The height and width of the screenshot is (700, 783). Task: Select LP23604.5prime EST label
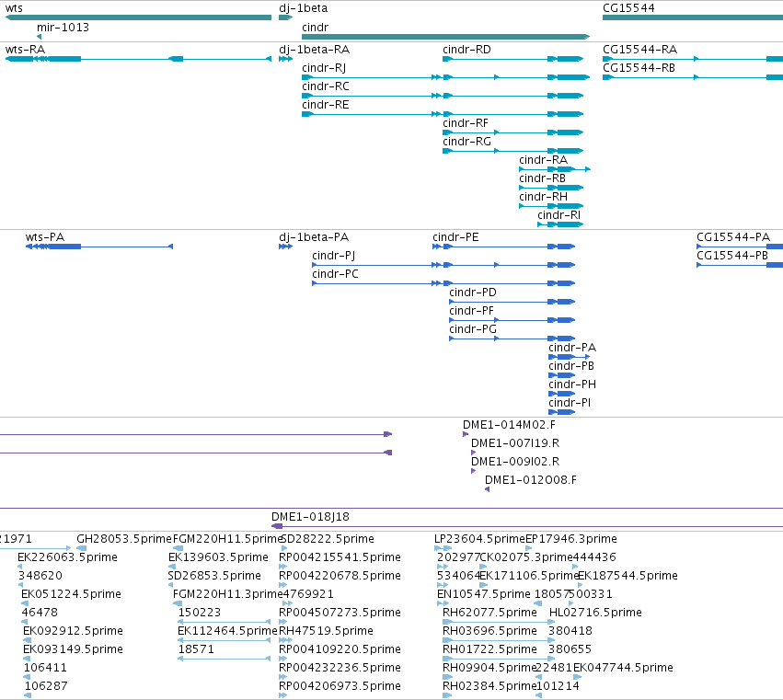[479, 539]
